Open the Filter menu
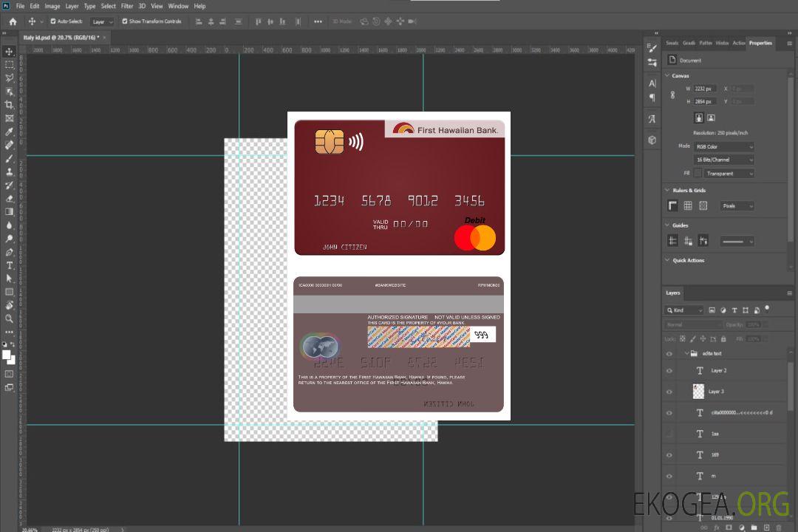798x532 pixels. coord(127,6)
